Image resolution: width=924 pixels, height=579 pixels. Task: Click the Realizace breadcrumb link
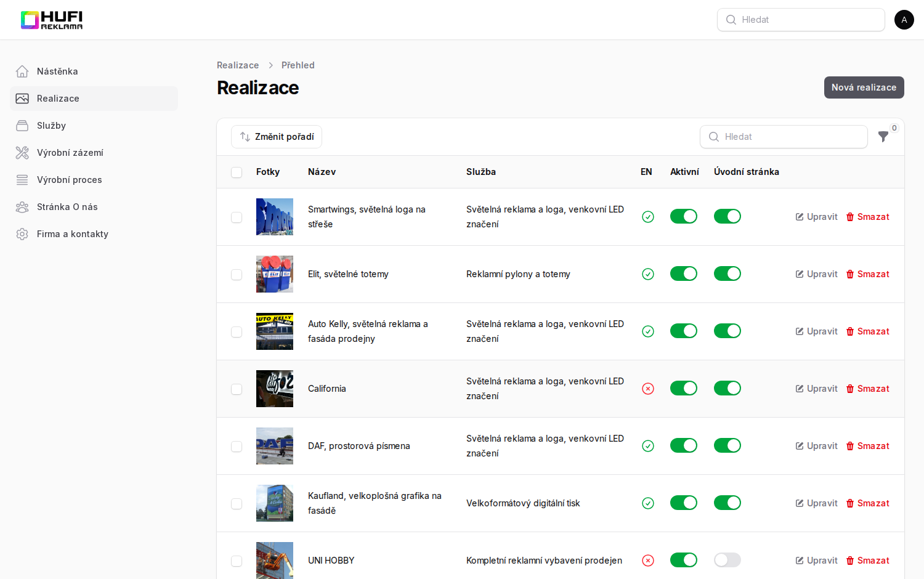pyautogui.click(x=238, y=65)
